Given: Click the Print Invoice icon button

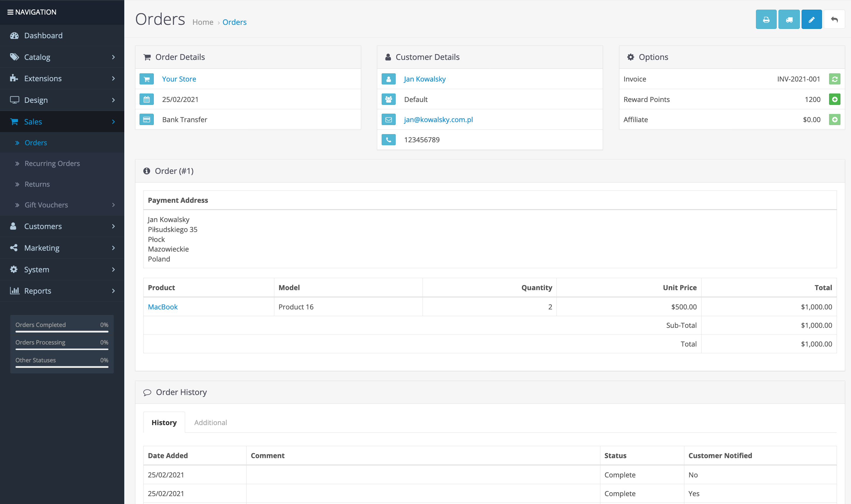Looking at the screenshot, I should pos(766,19).
